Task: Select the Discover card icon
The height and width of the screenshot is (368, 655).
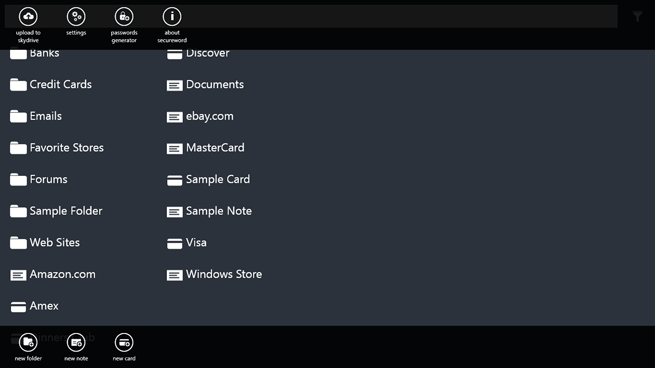Action: click(x=175, y=55)
